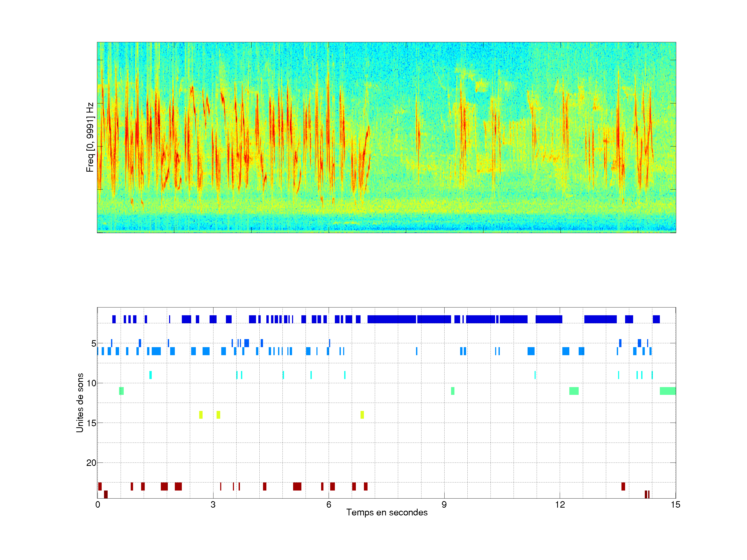Select the longest dark blue bar after 7 seconds
Image resolution: width=747 pixels, height=560 pixels.
coord(391,319)
